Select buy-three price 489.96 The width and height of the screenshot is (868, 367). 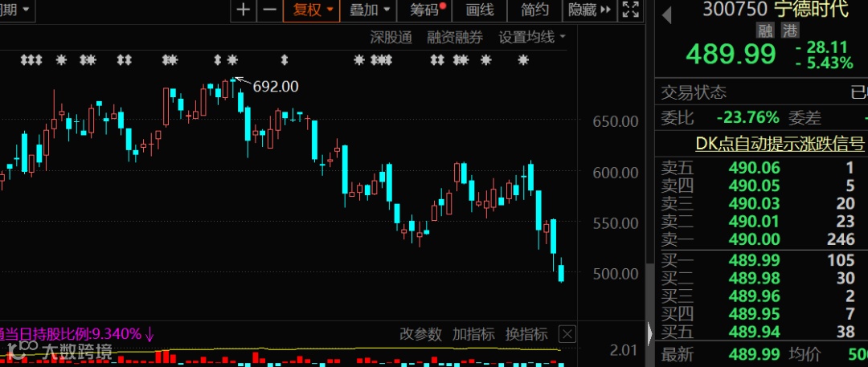[755, 296]
